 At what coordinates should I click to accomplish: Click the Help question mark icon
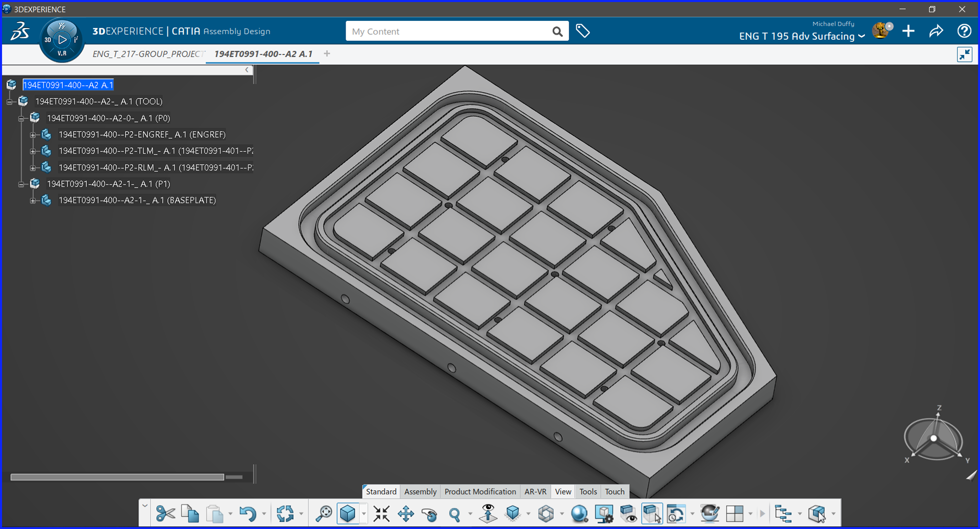coord(964,31)
